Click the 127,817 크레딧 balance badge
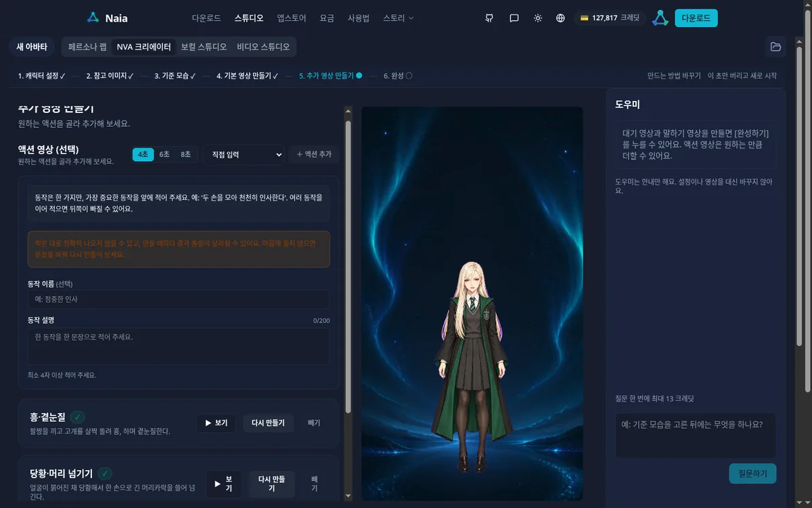Viewport: 812px width, 508px height. coord(610,18)
